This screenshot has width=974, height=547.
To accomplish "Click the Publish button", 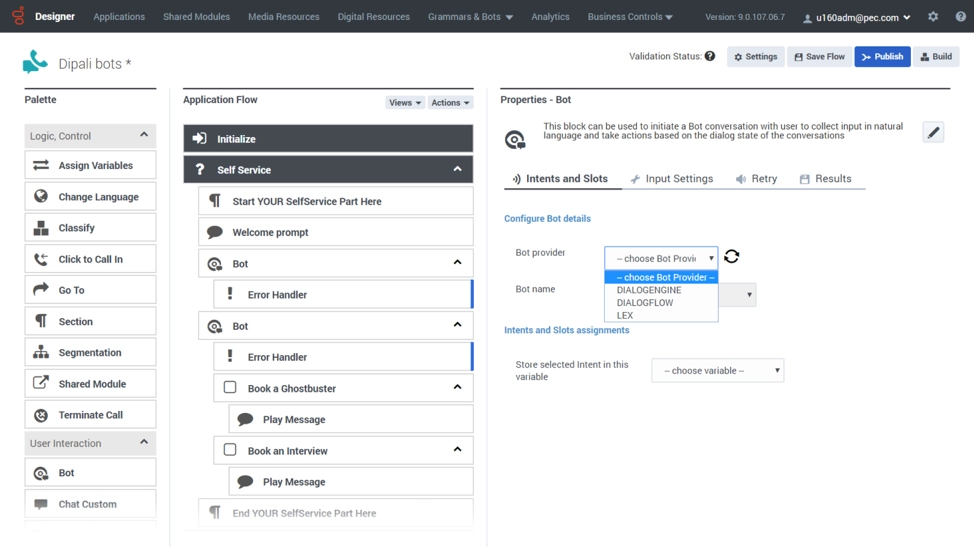I will pos(882,57).
